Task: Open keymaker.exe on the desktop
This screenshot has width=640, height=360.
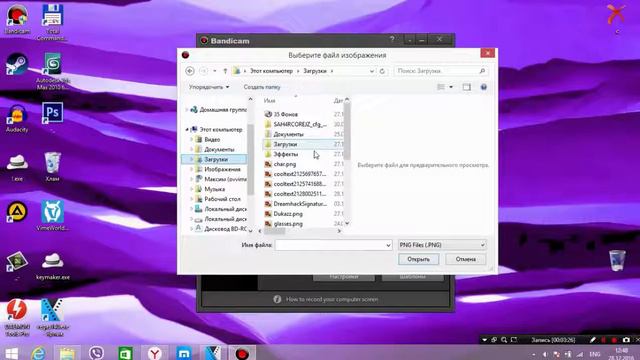Action: [x=53, y=267]
